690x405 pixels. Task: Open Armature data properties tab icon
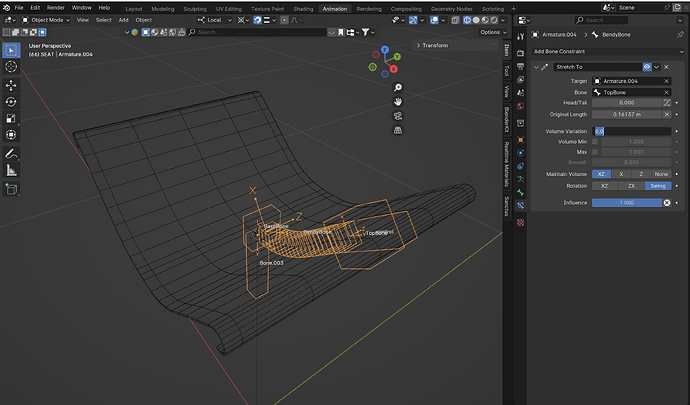click(x=521, y=179)
